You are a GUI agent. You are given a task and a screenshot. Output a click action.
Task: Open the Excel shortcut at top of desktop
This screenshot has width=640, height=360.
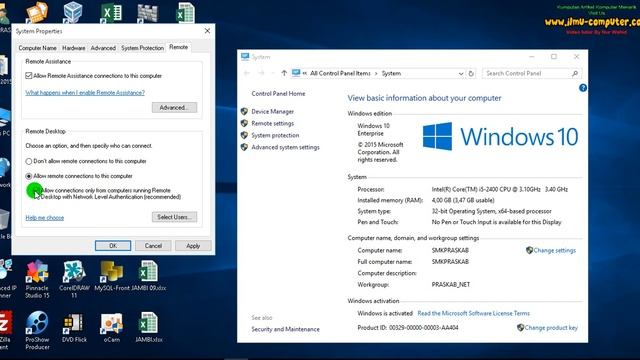point(111,13)
